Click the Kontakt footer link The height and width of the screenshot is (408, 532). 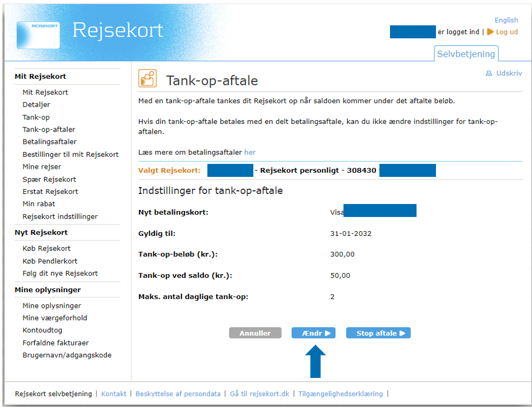point(114,394)
